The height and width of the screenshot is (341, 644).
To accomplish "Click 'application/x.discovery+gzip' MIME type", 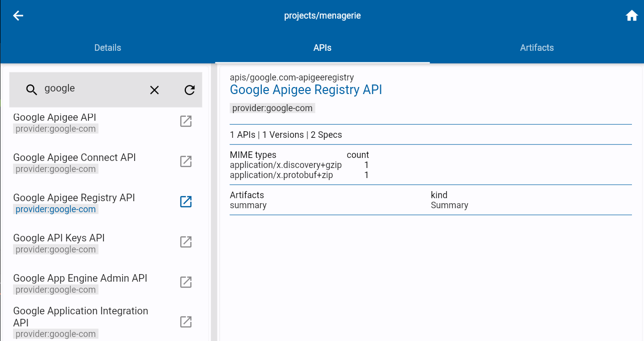I will click(x=286, y=165).
